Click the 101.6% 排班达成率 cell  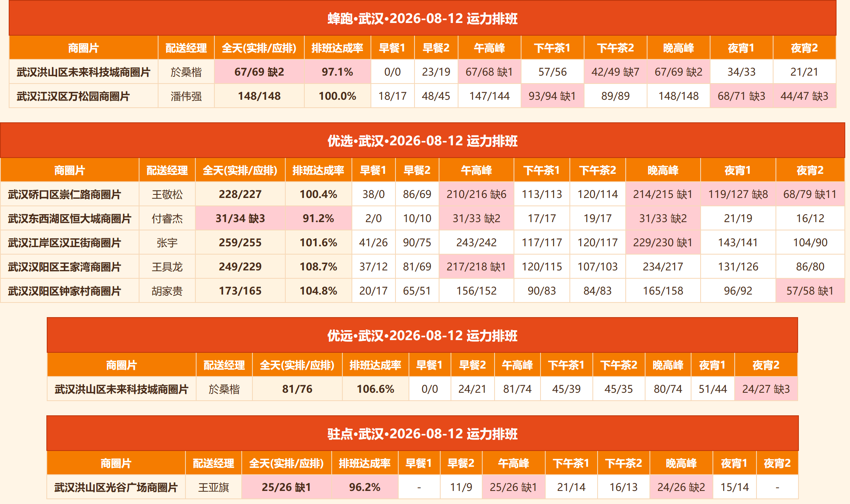(319, 243)
